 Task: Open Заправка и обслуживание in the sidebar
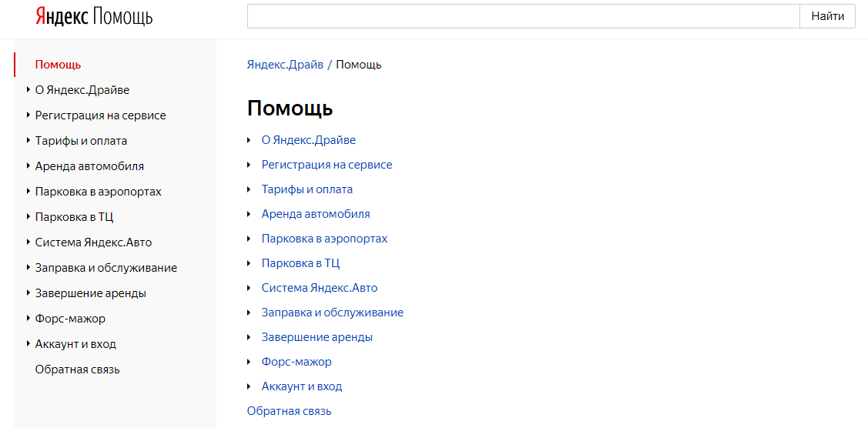tap(106, 268)
